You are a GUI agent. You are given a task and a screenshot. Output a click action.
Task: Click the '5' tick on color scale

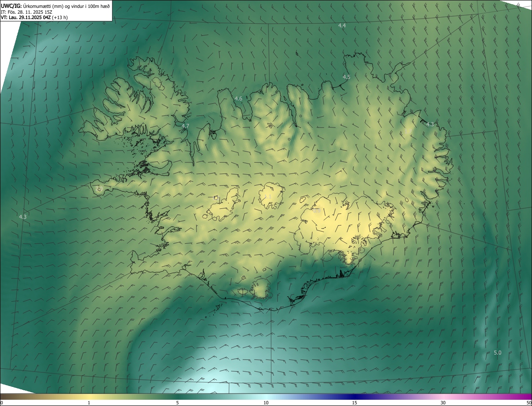[x=177, y=403]
